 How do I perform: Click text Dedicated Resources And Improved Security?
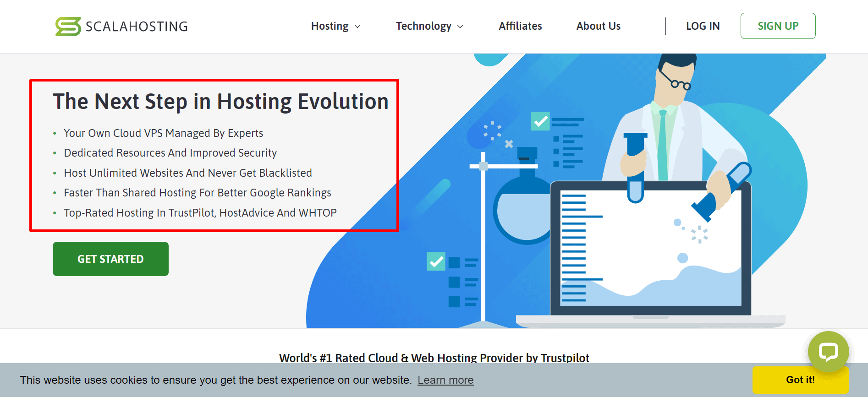coord(170,153)
